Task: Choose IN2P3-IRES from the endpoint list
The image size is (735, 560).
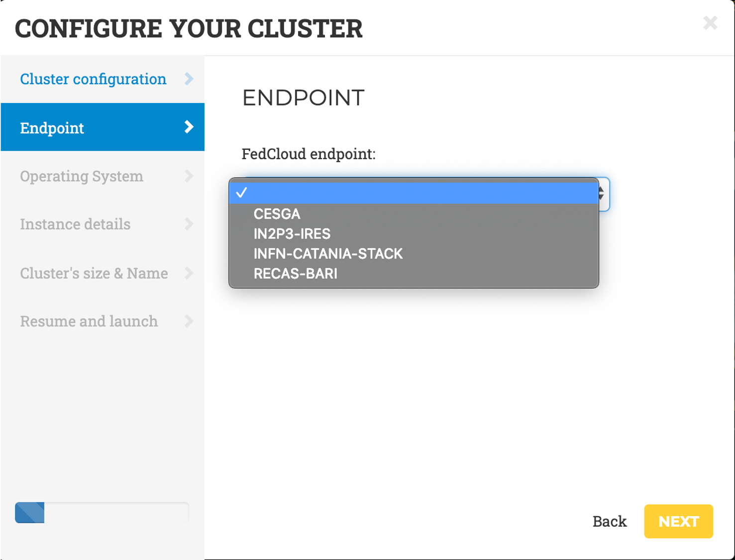Action: click(x=292, y=234)
